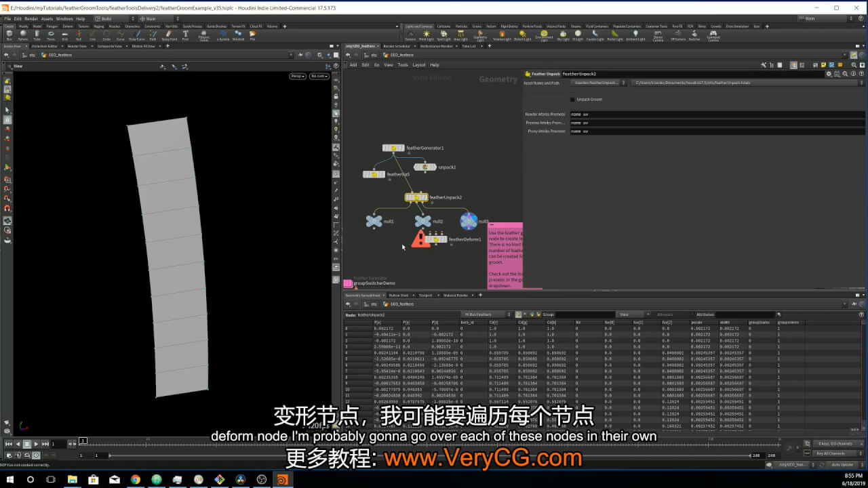Select the unpack1 node
Viewport: 868px width, 488px height.
point(425,167)
